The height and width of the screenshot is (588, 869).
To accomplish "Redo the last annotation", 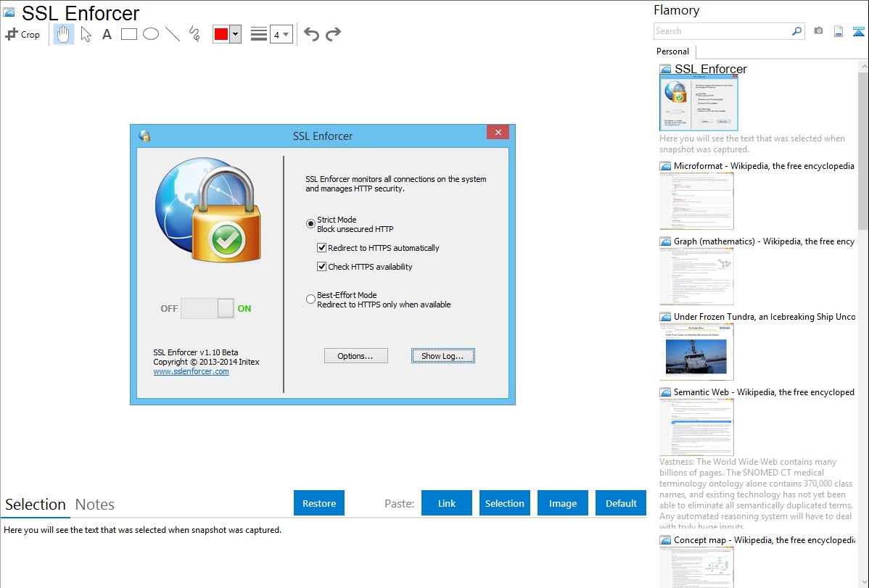I will (x=333, y=34).
